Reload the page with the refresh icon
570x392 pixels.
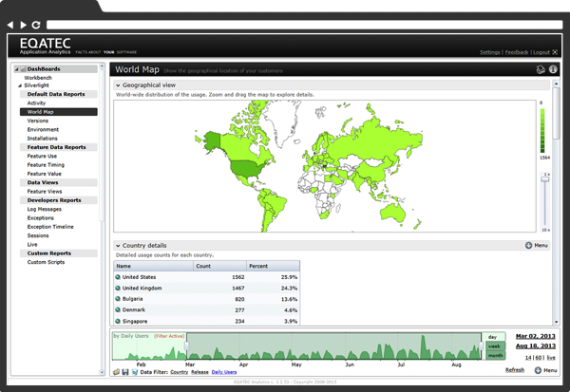click(x=36, y=25)
